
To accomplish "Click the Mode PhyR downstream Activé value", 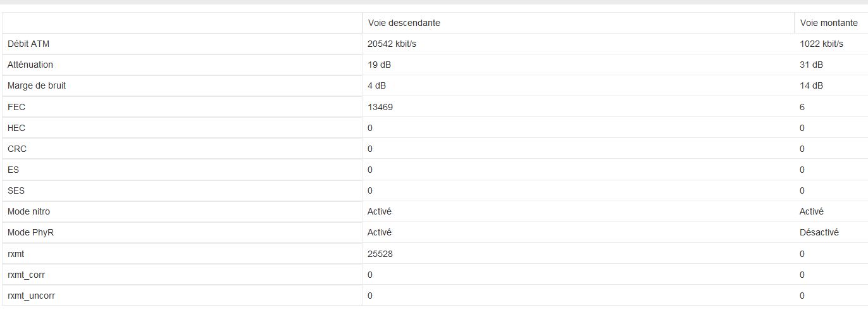I will (380, 232).
